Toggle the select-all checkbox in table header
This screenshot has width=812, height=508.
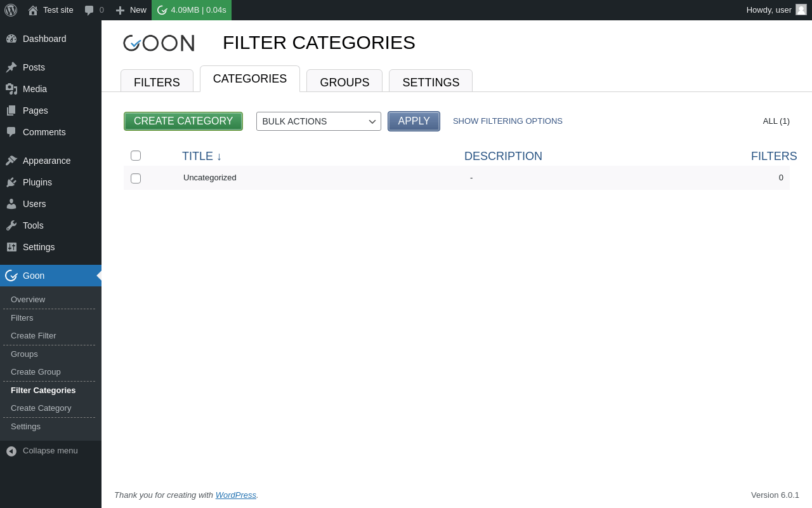(x=136, y=156)
